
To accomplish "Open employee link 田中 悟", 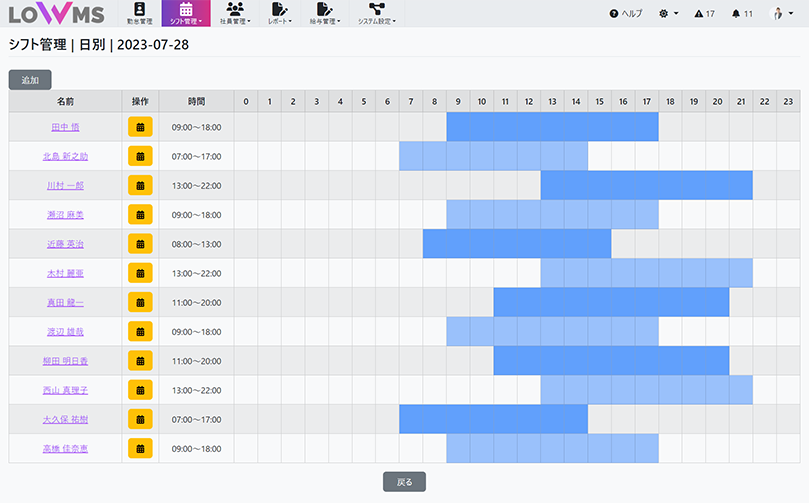I will coord(65,127).
